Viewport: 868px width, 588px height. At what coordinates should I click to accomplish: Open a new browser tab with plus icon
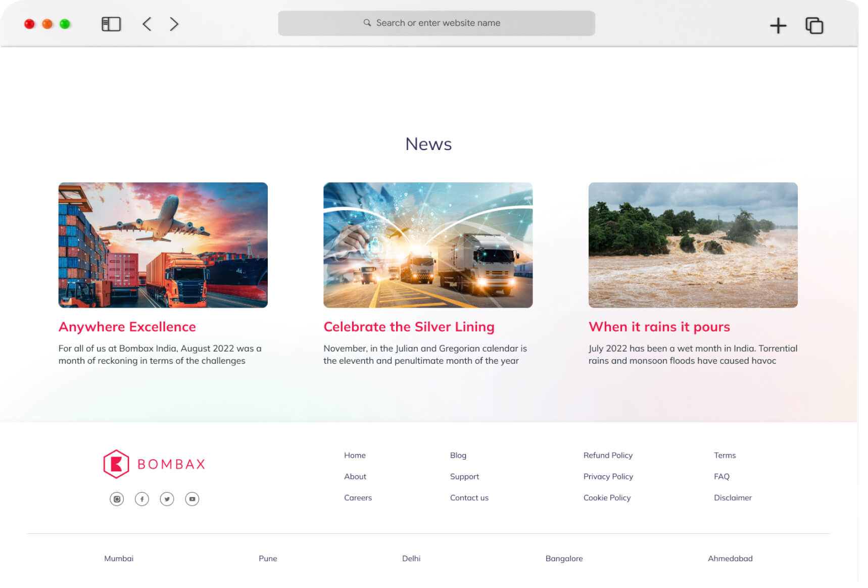point(778,24)
